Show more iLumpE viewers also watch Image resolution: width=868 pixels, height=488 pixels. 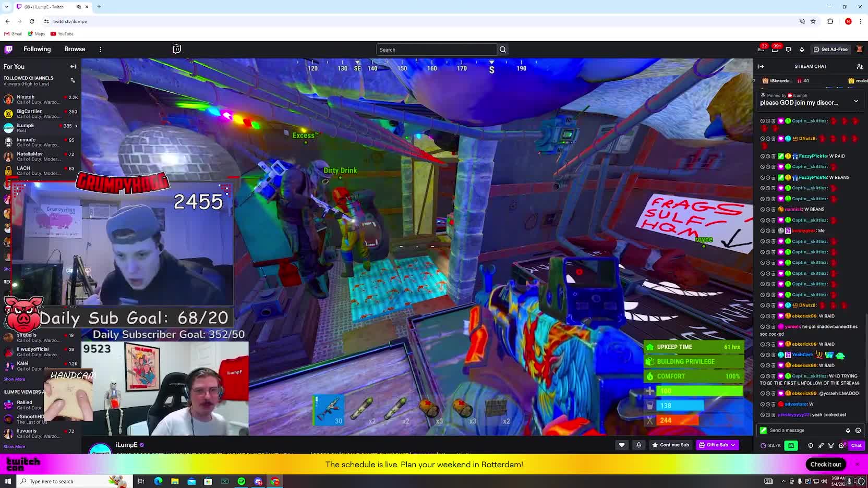(14, 446)
